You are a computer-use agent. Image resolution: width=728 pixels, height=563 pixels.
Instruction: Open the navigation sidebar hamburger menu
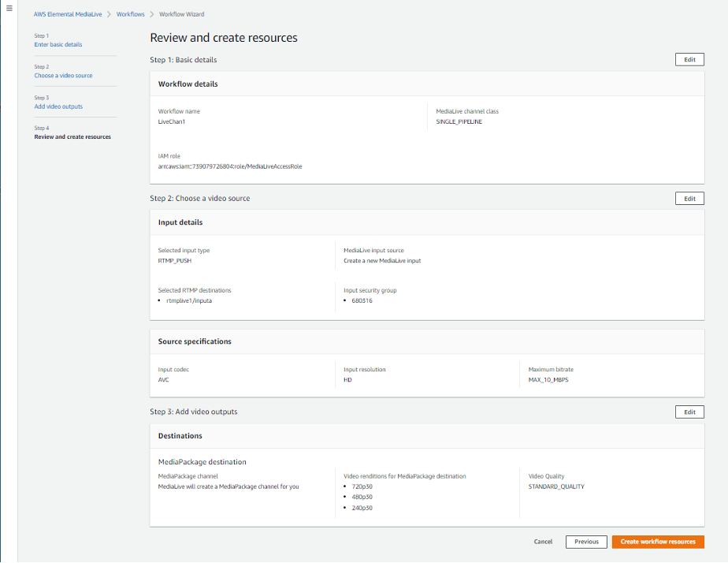click(x=10, y=9)
